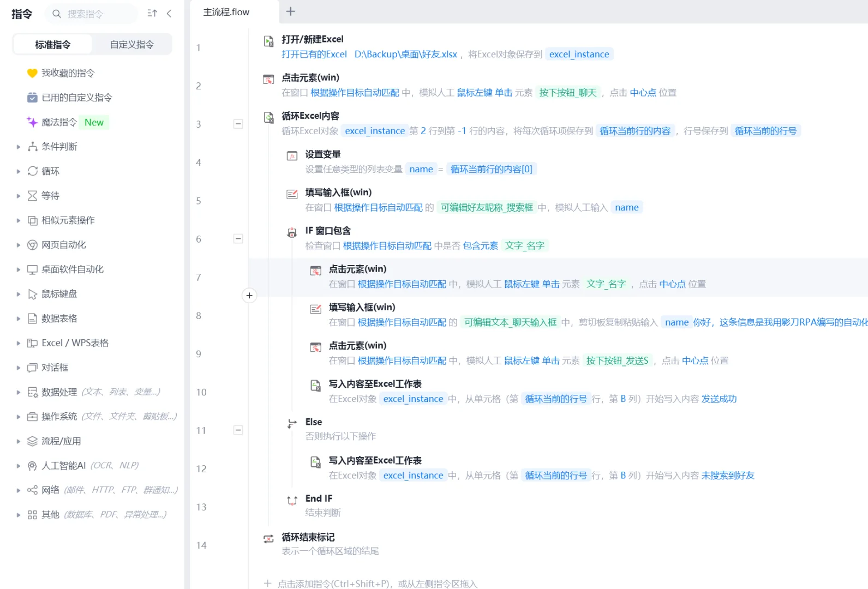Collapse the Else block at line 11
868x589 pixels.
pyautogui.click(x=238, y=430)
